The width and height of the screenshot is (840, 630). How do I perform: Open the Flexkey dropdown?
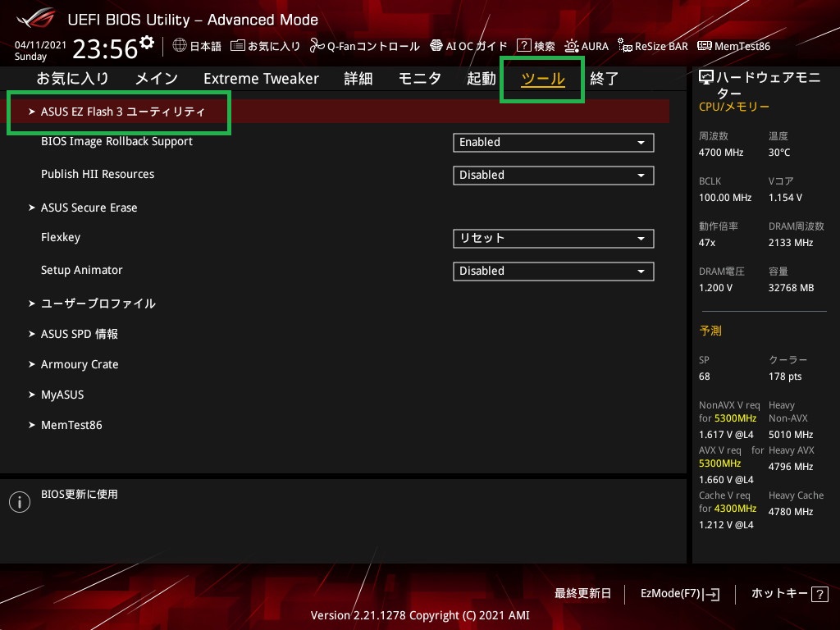pyautogui.click(x=554, y=239)
